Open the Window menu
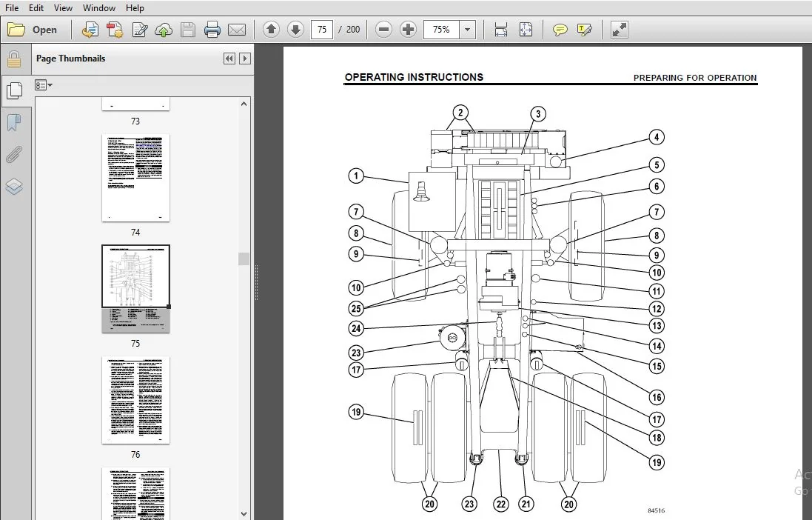The image size is (812, 520). coord(99,7)
